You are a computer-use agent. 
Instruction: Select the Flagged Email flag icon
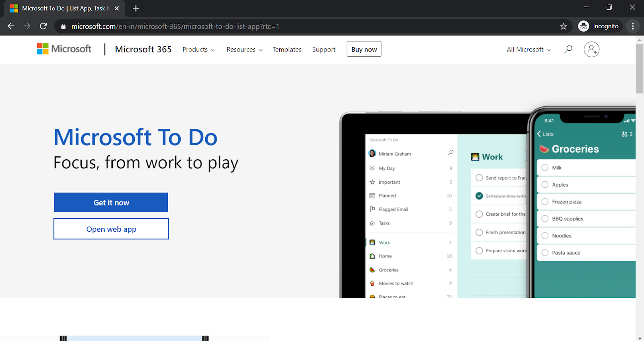372,209
